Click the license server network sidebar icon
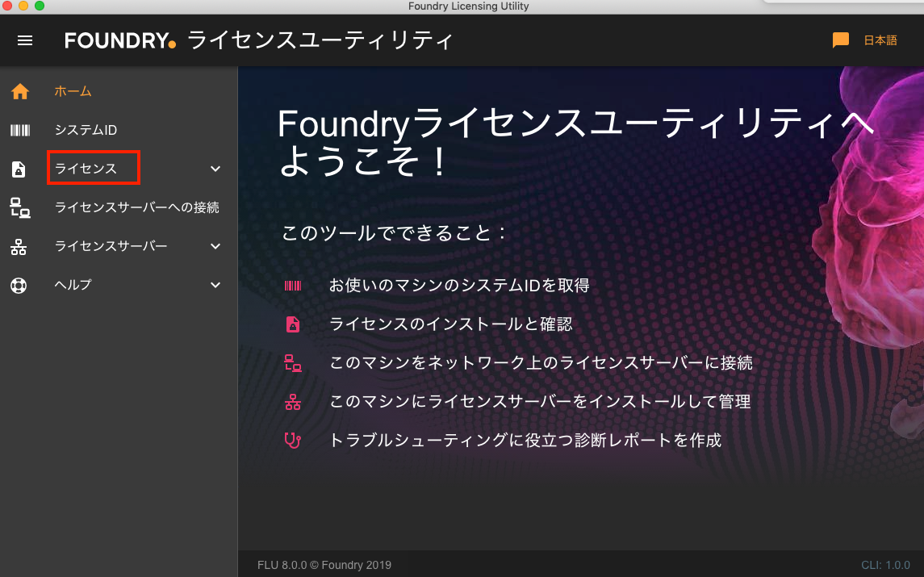 point(19,247)
